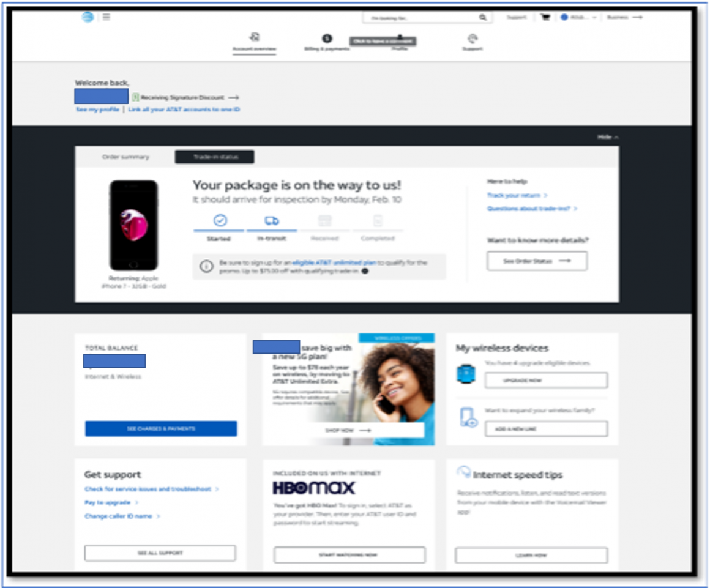Open the hamburger menu icon

pyautogui.click(x=106, y=17)
